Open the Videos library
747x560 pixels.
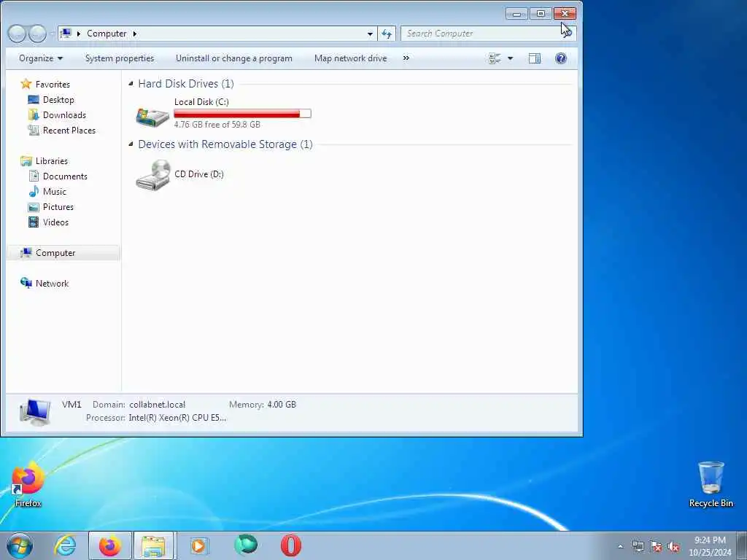coord(55,222)
